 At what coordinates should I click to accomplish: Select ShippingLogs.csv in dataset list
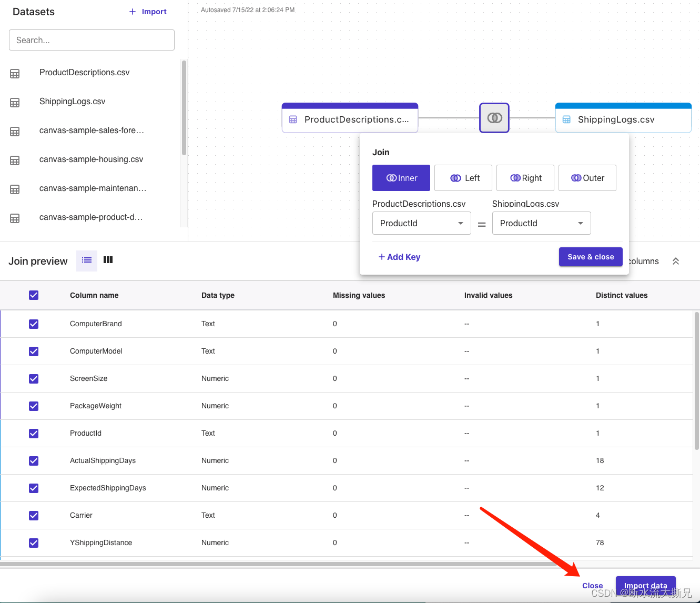tap(72, 102)
